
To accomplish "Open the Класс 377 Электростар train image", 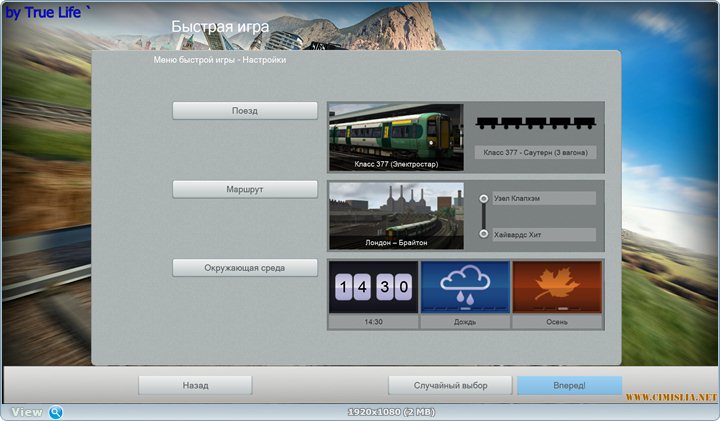I will point(396,137).
